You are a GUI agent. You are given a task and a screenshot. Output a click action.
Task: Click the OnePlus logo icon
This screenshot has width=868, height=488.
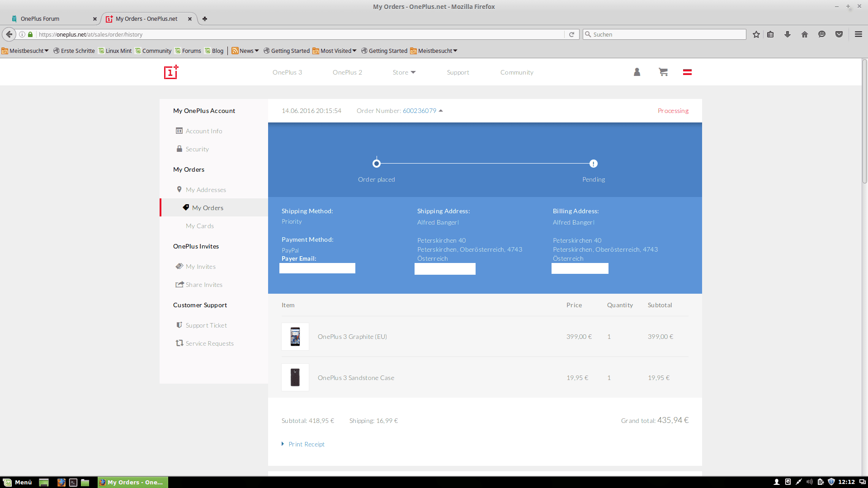[x=171, y=72]
